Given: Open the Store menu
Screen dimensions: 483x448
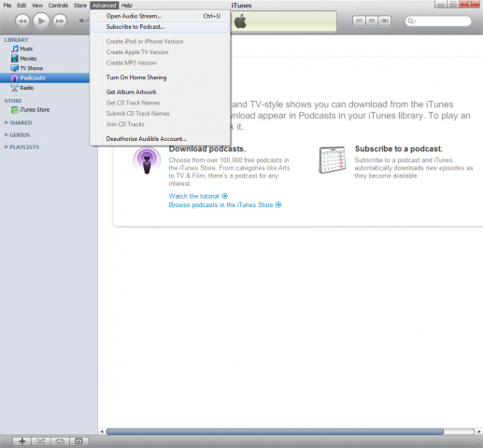Looking at the screenshot, I should click(80, 6).
